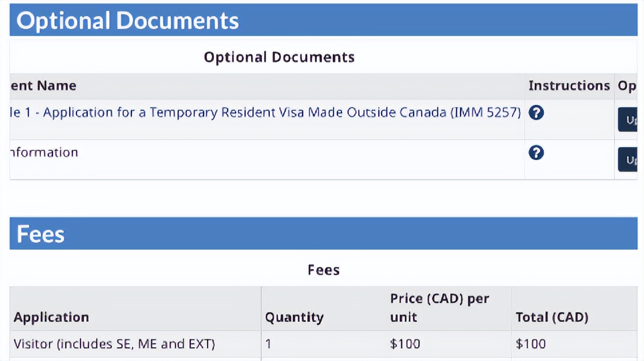Screen dimensions: 644x361
Task: Click help icon in the Information row
Action: click(x=536, y=153)
